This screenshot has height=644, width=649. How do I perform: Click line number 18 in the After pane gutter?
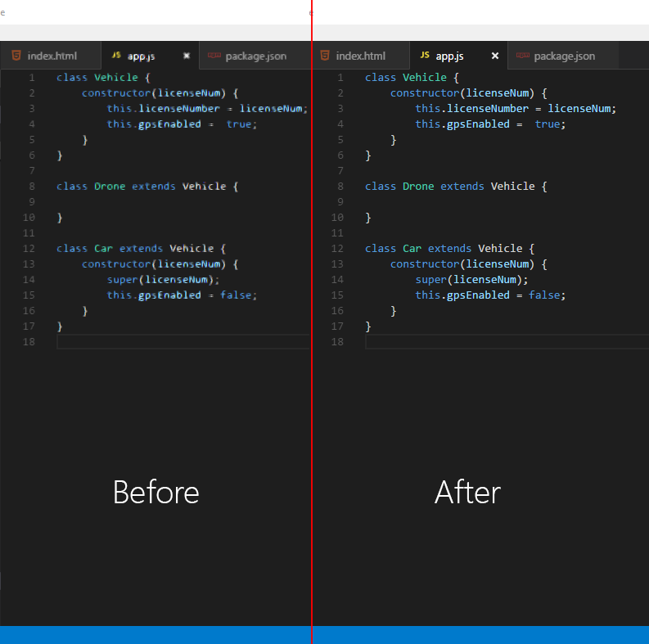pos(337,342)
